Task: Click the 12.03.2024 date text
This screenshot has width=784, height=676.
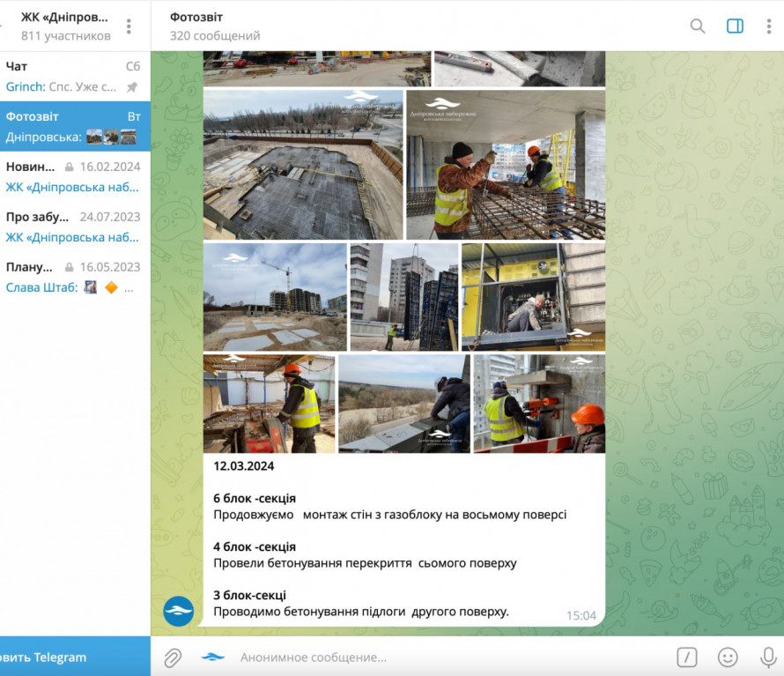Action: tap(244, 466)
